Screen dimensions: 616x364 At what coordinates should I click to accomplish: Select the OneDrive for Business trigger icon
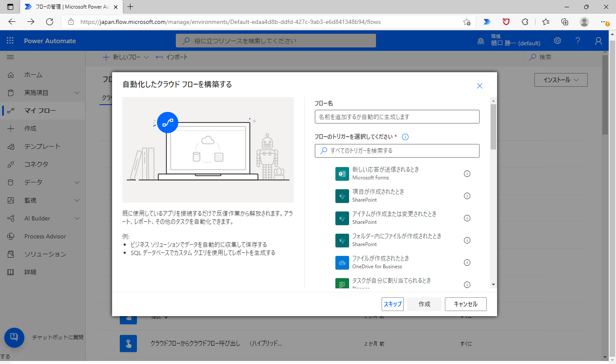point(342,263)
